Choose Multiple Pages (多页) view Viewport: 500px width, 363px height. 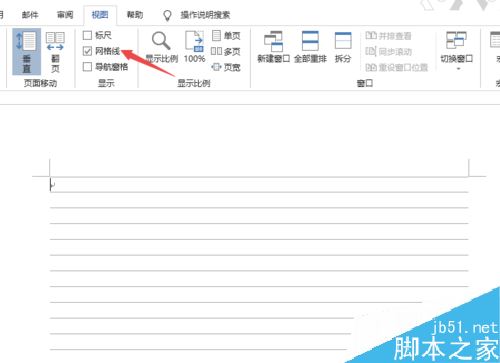click(x=226, y=51)
